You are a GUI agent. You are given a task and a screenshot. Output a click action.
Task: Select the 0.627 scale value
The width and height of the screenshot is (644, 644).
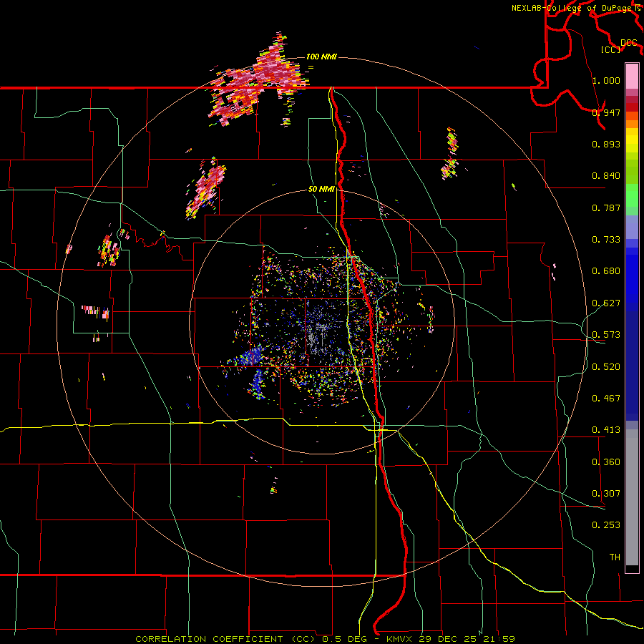point(606,303)
